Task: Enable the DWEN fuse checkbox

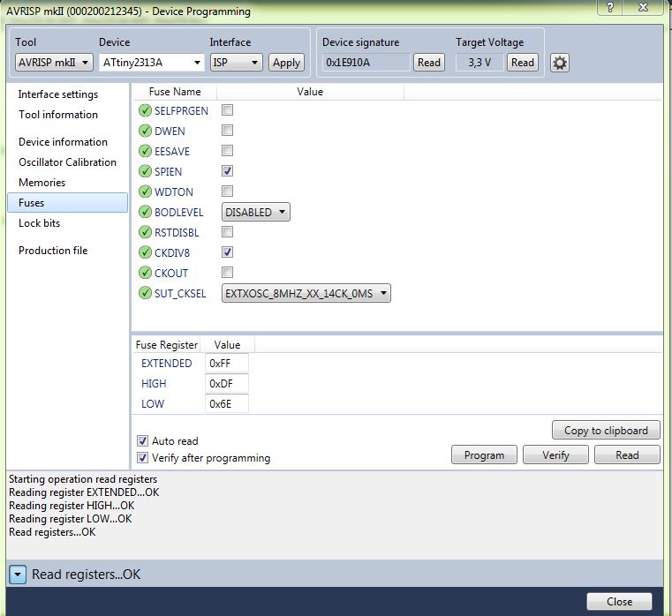Action: [227, 131]
